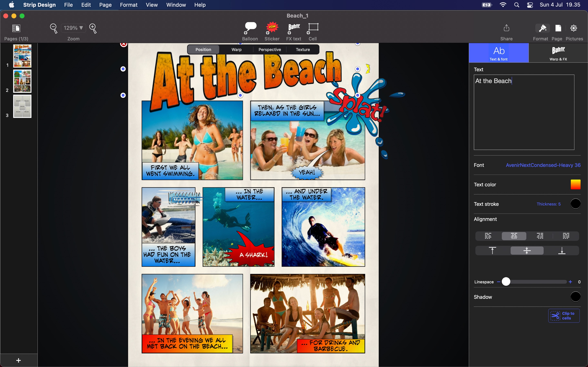
Task: Toggle the Pages sidebar icon
Action: tap(16, 28)
